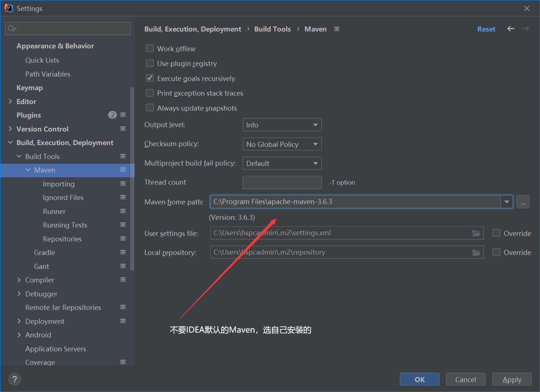The width and height of the screenshot is (540, 392).
Task: Click the project-level icon beside Ignored Files
Action: 123,197
